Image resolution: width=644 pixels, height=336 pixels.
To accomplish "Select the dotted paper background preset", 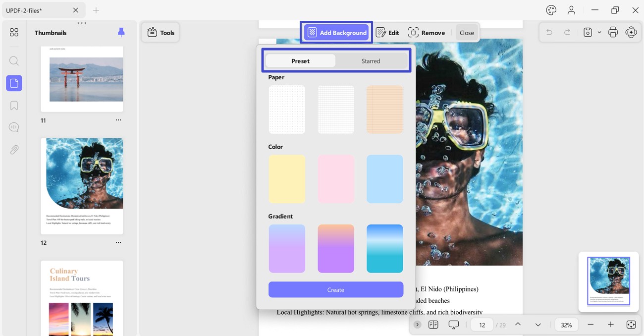I will (x=287, y=110).
